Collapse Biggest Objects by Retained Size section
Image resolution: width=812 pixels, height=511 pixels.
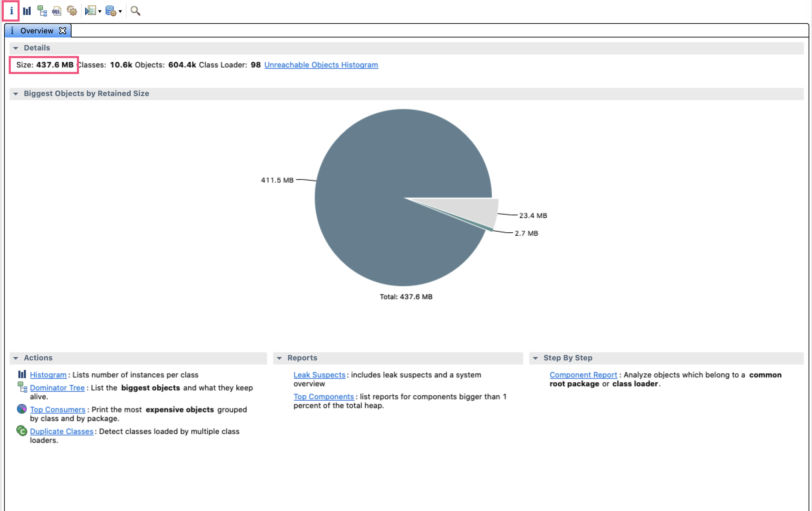[16, 94]
